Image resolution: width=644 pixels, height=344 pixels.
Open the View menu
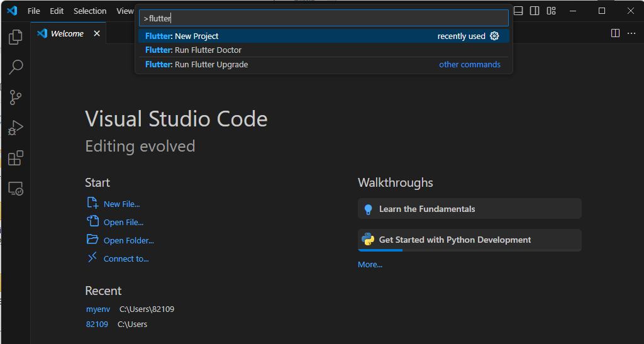(x=125, y=11)
